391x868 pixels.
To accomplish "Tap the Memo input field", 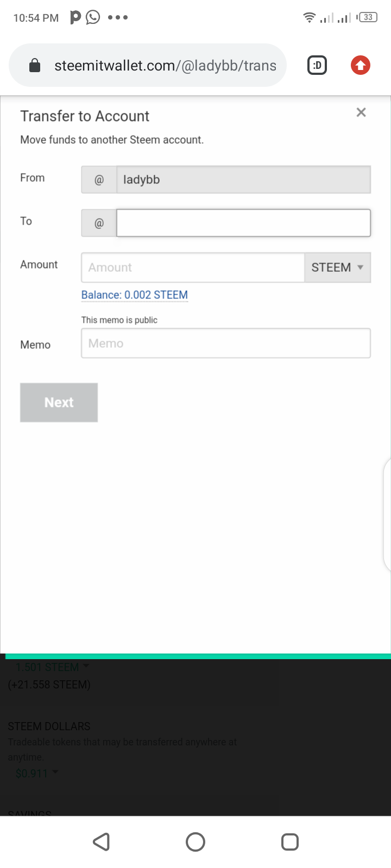I will pos(226,343).
